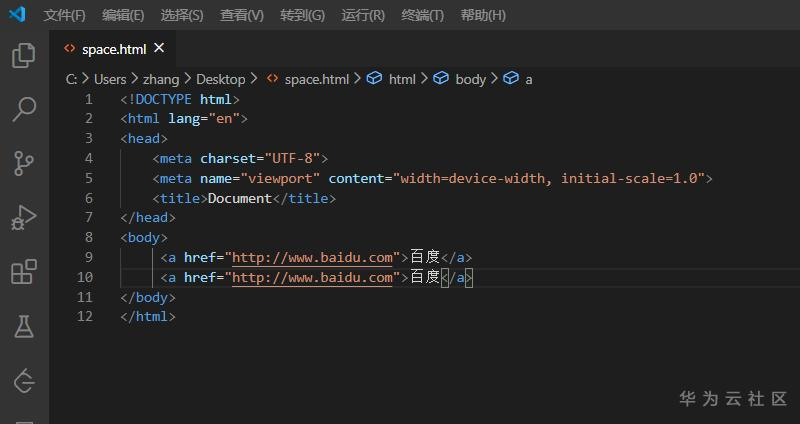This screenshot has width=800, height=424.
Task: Open the 编辑(E) menu
Action: click(x=123, y=15)
